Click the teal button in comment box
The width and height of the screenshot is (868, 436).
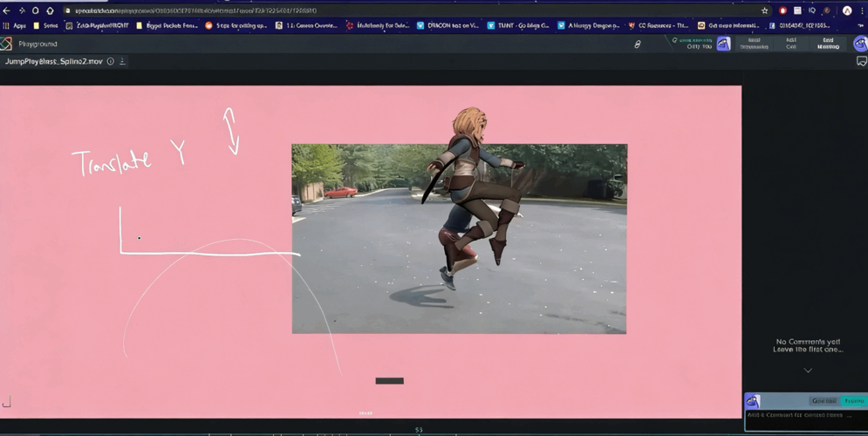tap(853, 401)
